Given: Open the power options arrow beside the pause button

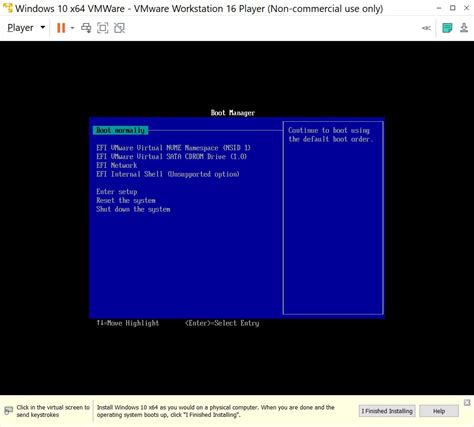Looking at the screenshot, I should coord(72,28).
